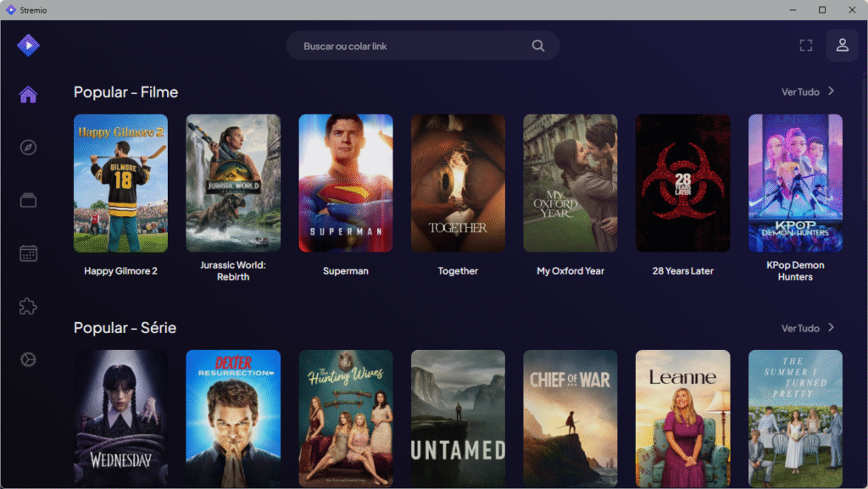Open the My Oxford Year poster
Viewport: 868px width, 489px height.
[570, 183]
